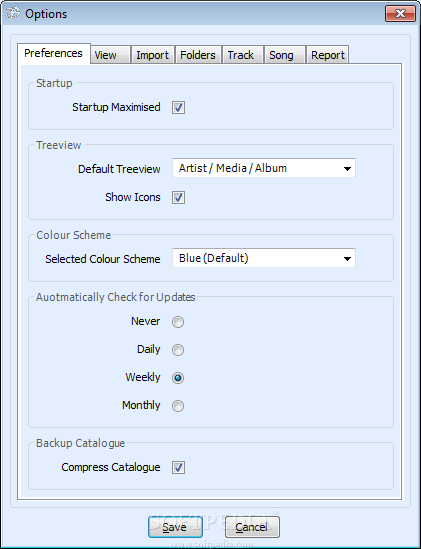Switch to the Song tab
The height and width of the screenshot is (549, 421).
click(x=285, y=55)
